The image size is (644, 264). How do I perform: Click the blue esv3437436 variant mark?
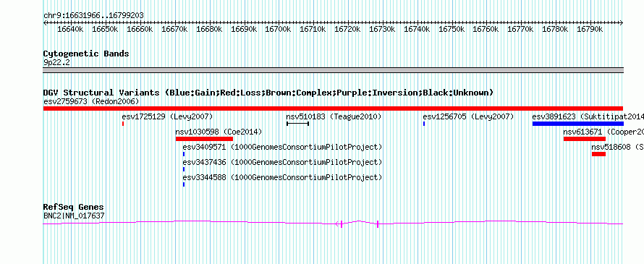pos(184,169)
